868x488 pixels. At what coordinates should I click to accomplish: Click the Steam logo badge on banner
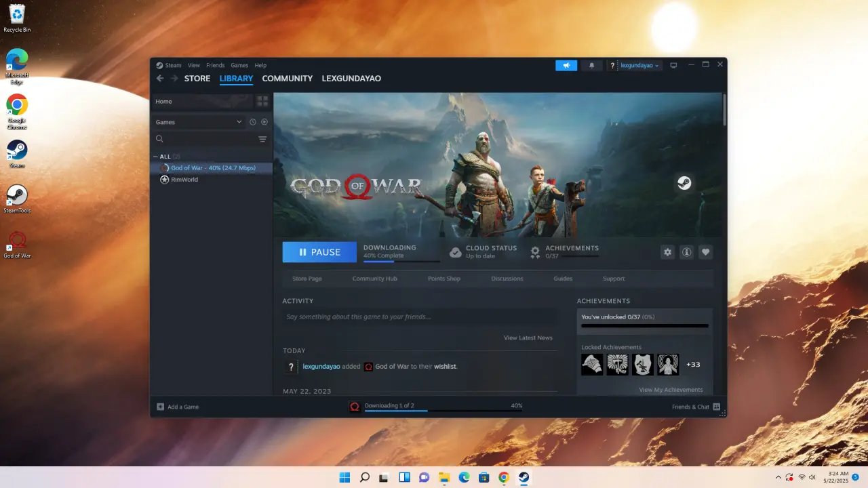[684, 183]
